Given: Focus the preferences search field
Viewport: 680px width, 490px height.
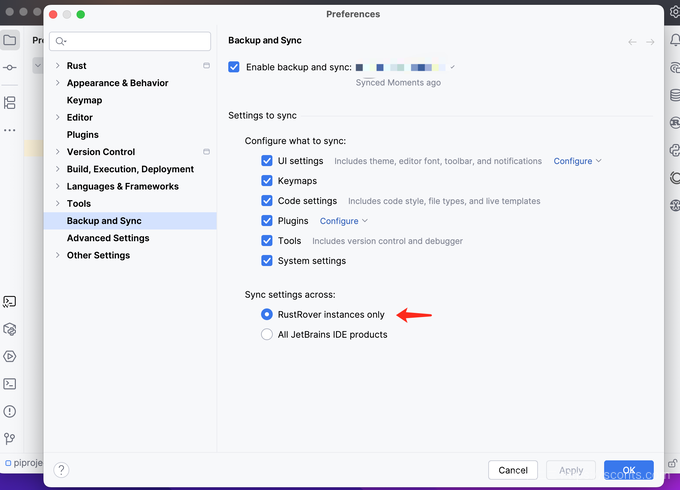Looking at the screenshot, I should (130, 41).
